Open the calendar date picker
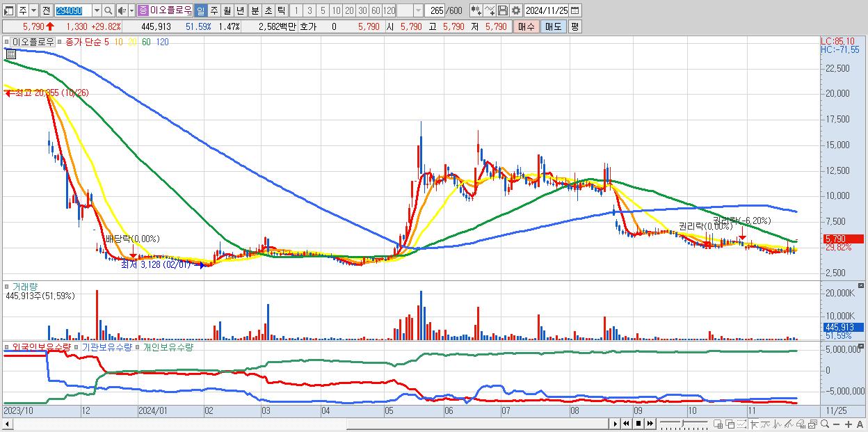The height and width of the screenshot is (432, 868). tap(574, 10)
